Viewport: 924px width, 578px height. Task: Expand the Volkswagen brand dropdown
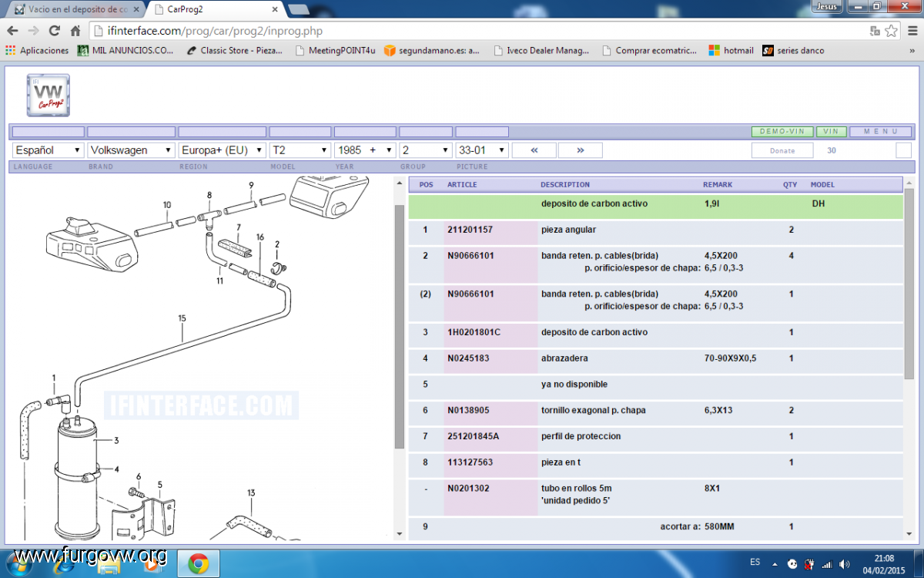(x=131, y=150)
